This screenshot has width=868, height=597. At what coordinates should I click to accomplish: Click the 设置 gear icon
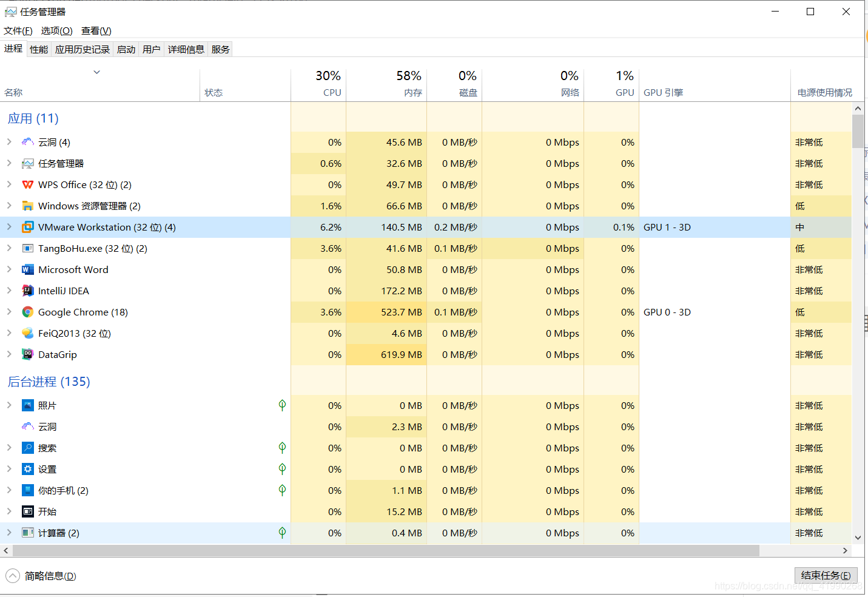pyautogui.click(x=27, y=469)
